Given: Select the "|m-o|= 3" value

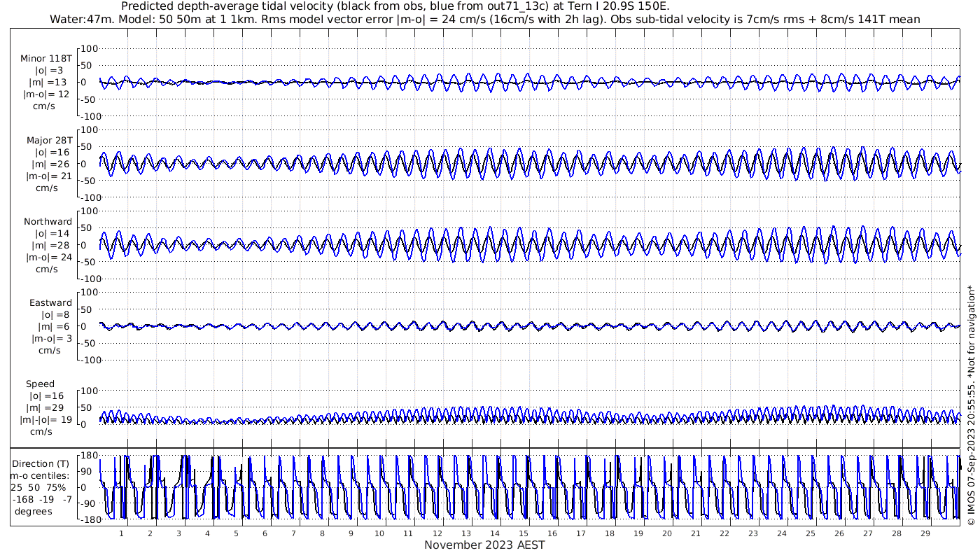Looking at the screenshot, I should pos(52,339).
